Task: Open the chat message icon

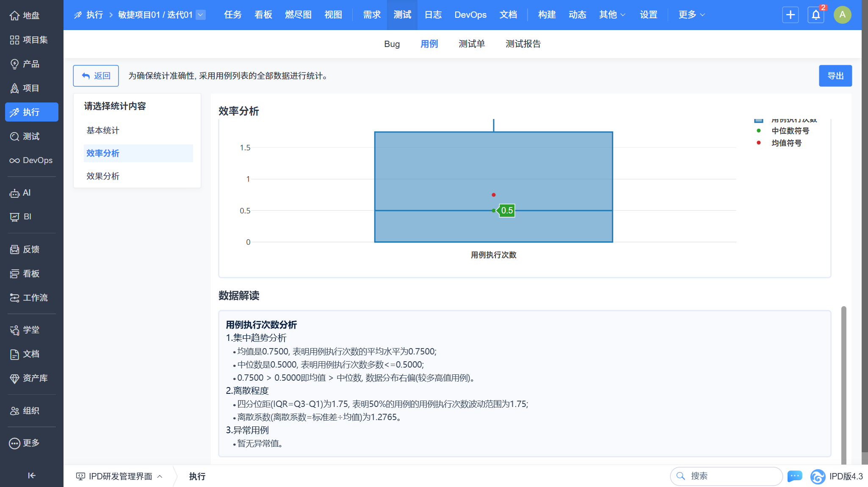Action: click(x=794, y=476)
